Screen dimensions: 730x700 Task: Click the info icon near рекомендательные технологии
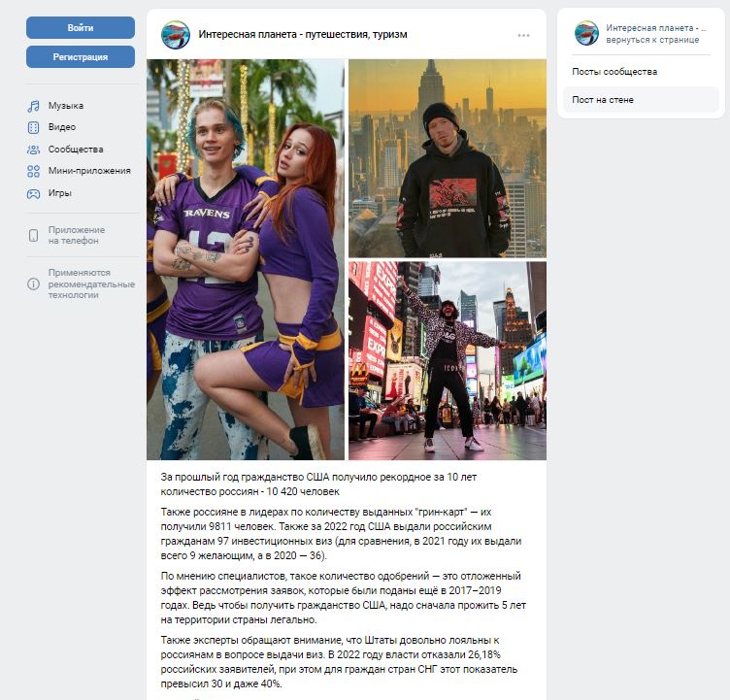pos(34,283)
